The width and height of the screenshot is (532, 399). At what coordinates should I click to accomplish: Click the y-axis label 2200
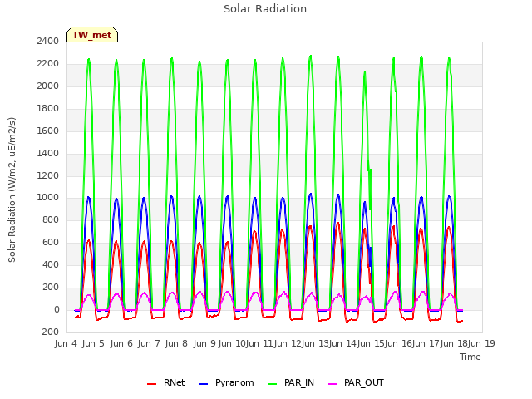coord(48,63)
